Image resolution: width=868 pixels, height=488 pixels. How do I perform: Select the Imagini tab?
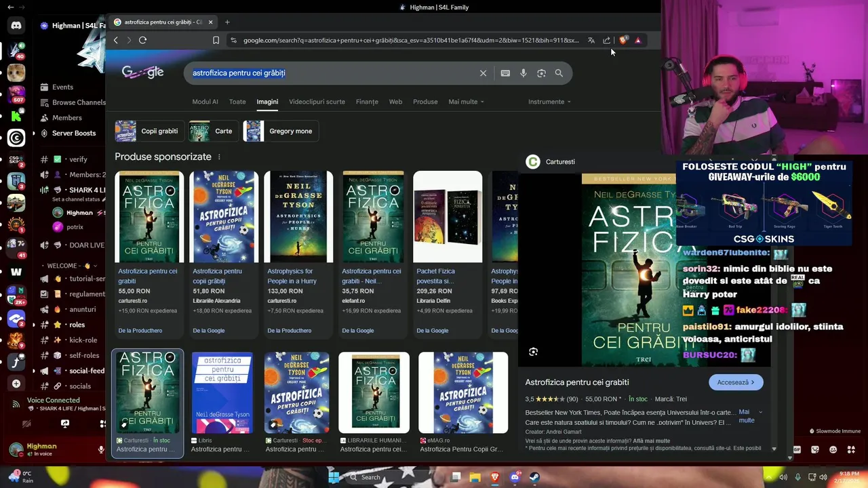click(x=267, y=102)
